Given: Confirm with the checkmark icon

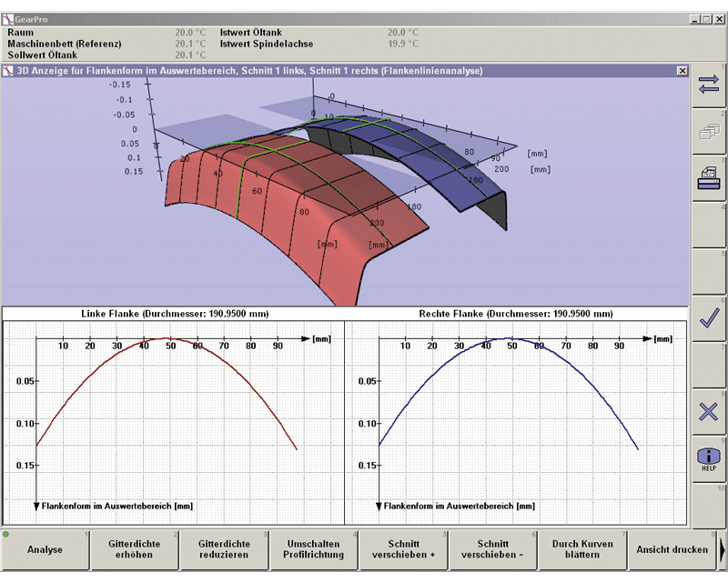Looking at the screenshot, I should click(x=709, y=319).
